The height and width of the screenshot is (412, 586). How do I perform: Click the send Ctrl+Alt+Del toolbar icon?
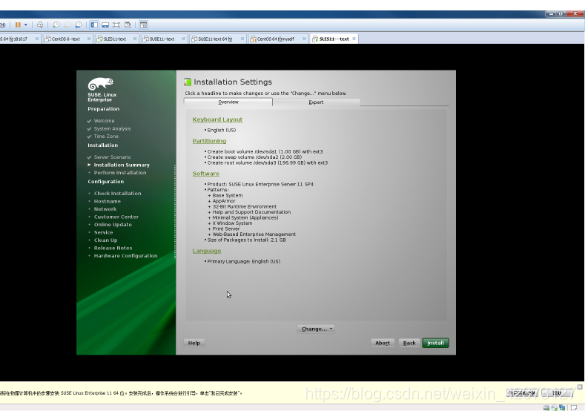(x=40, y=25)
